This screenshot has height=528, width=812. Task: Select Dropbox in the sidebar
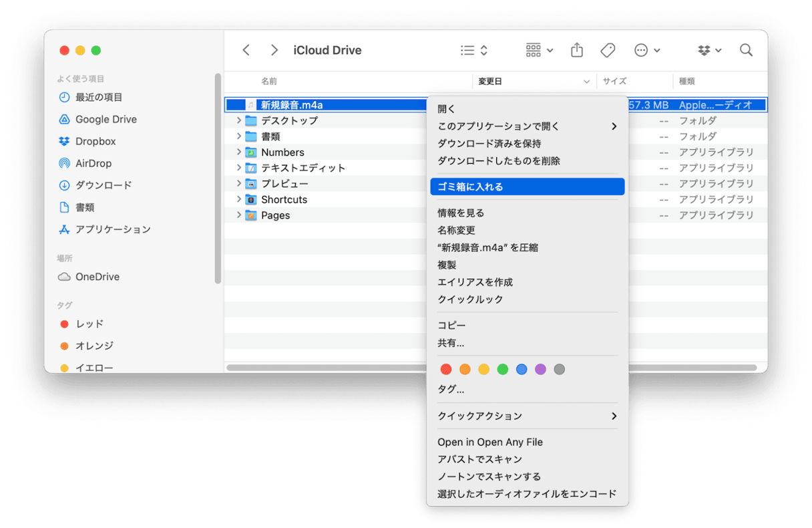click(x=95, y=141)
